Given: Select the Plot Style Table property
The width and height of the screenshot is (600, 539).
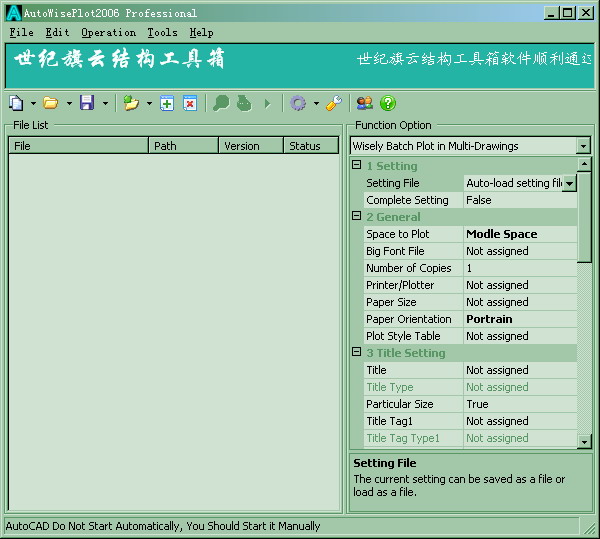Looking at the screenshot, I should [470, 336].
